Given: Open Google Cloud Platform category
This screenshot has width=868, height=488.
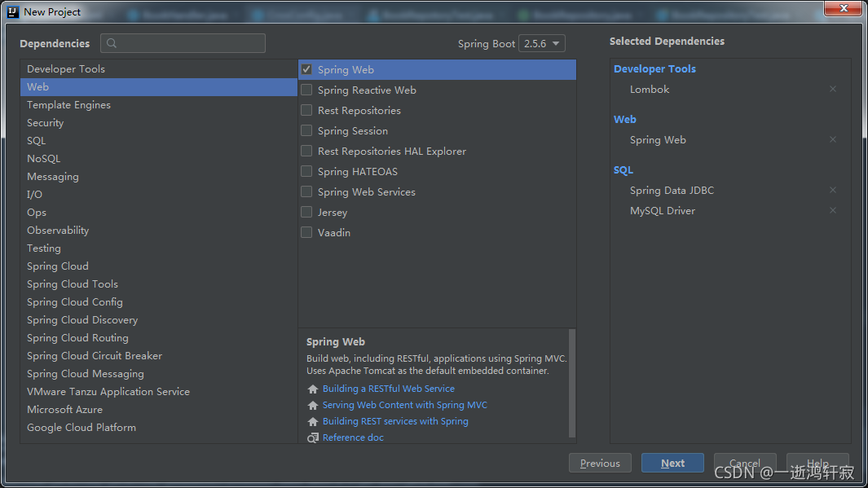Looking at the screenshot, I should pyautogui.click(x=159, y=427).
